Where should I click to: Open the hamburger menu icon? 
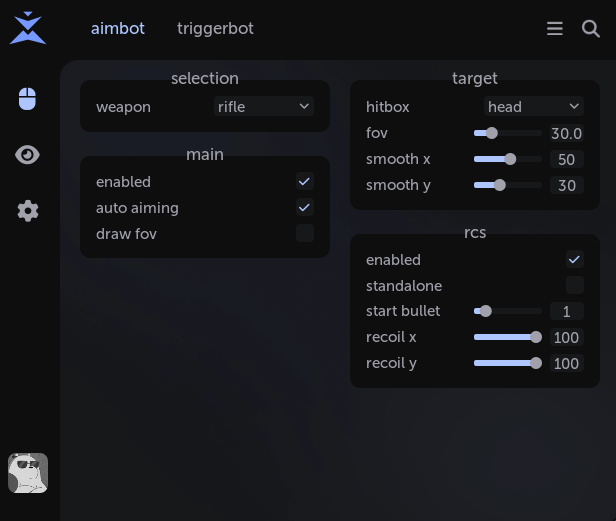click(x=555, y=29)
